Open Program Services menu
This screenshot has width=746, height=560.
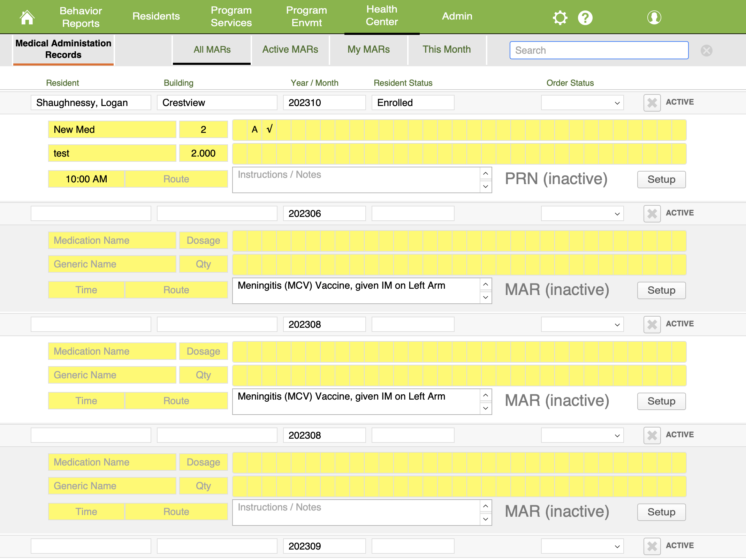[231, 16]
